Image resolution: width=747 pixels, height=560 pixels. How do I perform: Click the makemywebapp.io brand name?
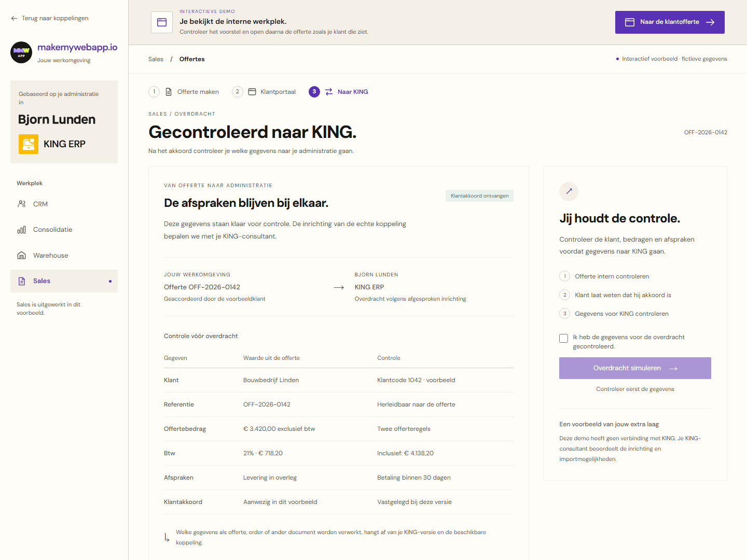coord(77,47)
